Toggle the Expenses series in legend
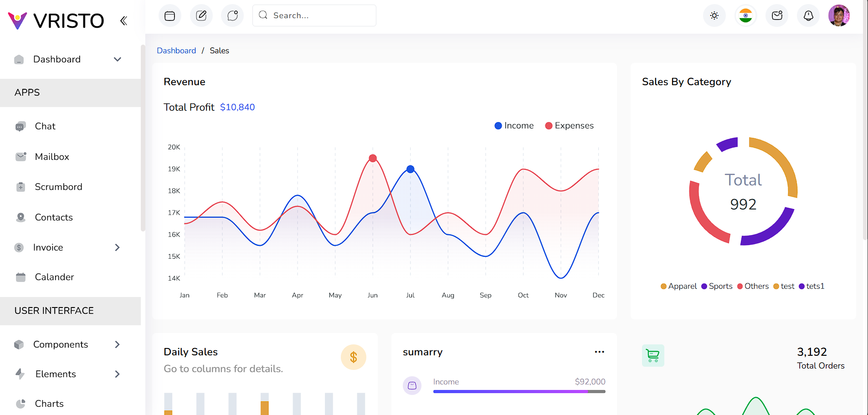 click(569, 126)
